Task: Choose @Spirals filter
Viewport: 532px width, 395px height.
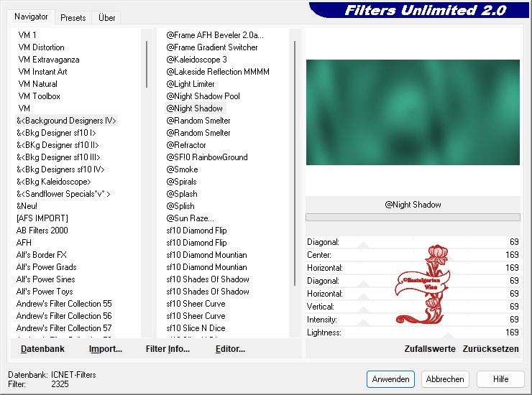Action: tap(181, 182)
